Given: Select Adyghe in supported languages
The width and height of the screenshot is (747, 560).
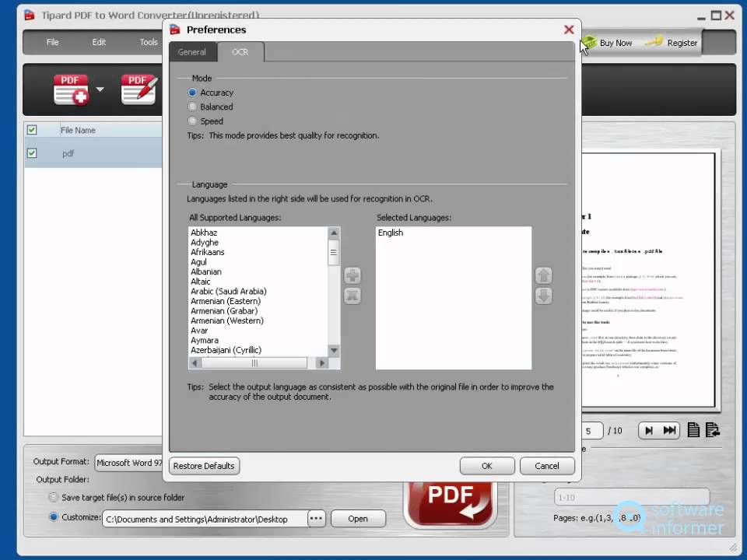Looking at the screenshot, I should (205, 243).
